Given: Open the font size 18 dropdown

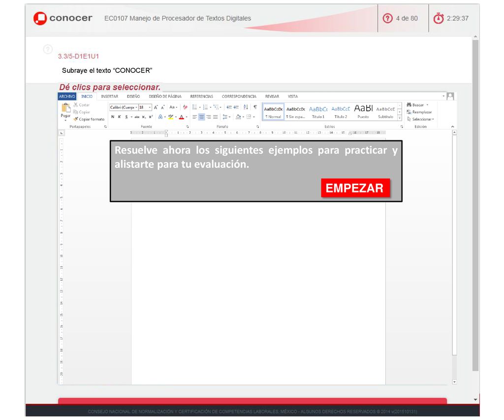Looking at the screenshot, I should pyautogui.click(x=150, y=107).
